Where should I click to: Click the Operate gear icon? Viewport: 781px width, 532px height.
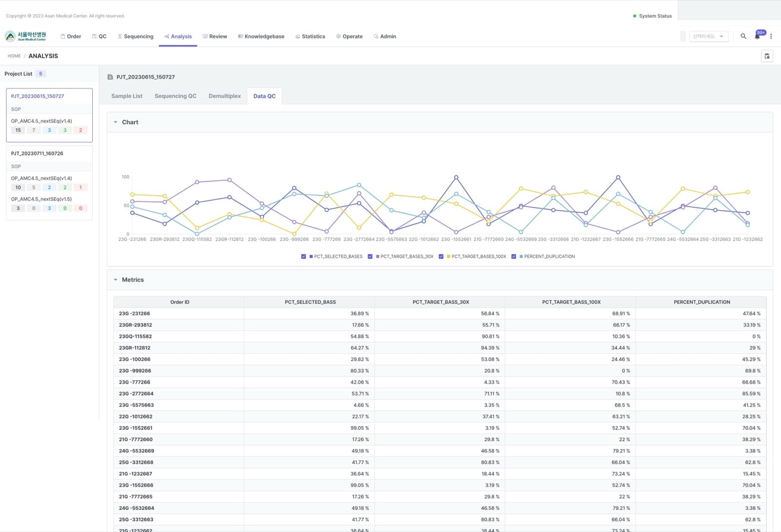pos(338,36)
